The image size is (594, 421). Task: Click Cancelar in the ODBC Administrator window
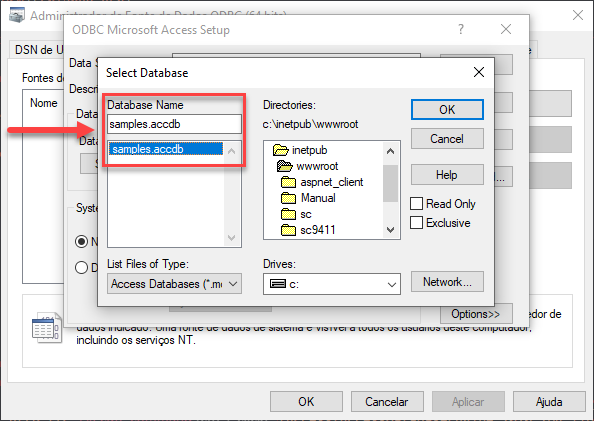(x=387, y=402)
